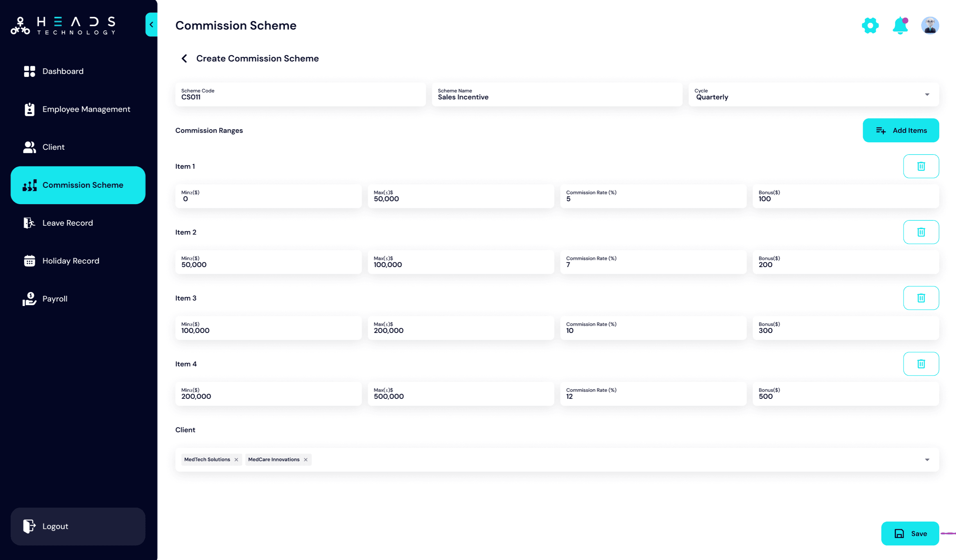
Task: Remove the MedTech Solutions client tag
Action: [236, 459]
